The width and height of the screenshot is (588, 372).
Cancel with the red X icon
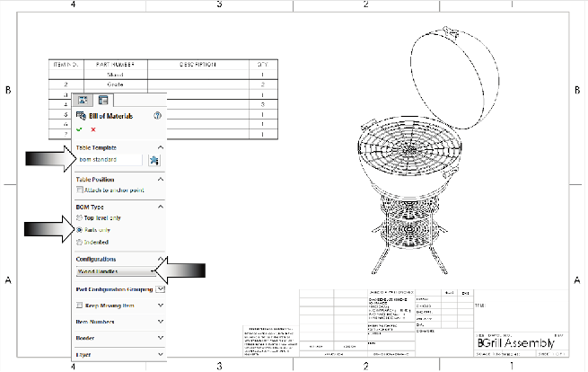click(x=93, y=129)
